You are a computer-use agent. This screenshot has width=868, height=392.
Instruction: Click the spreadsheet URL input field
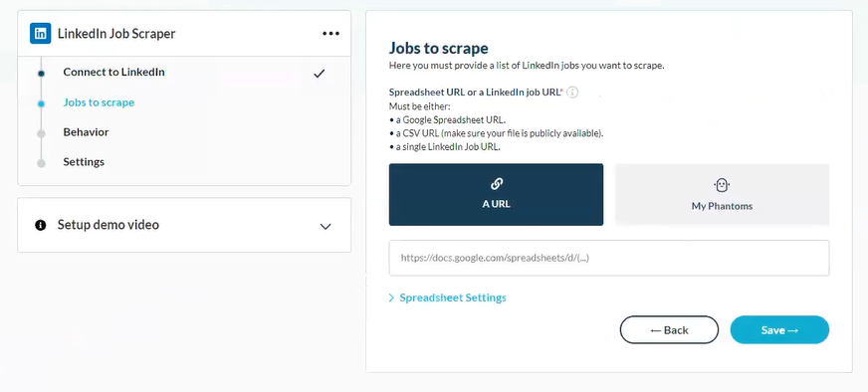pyautogui.click(x=609, y=258)
